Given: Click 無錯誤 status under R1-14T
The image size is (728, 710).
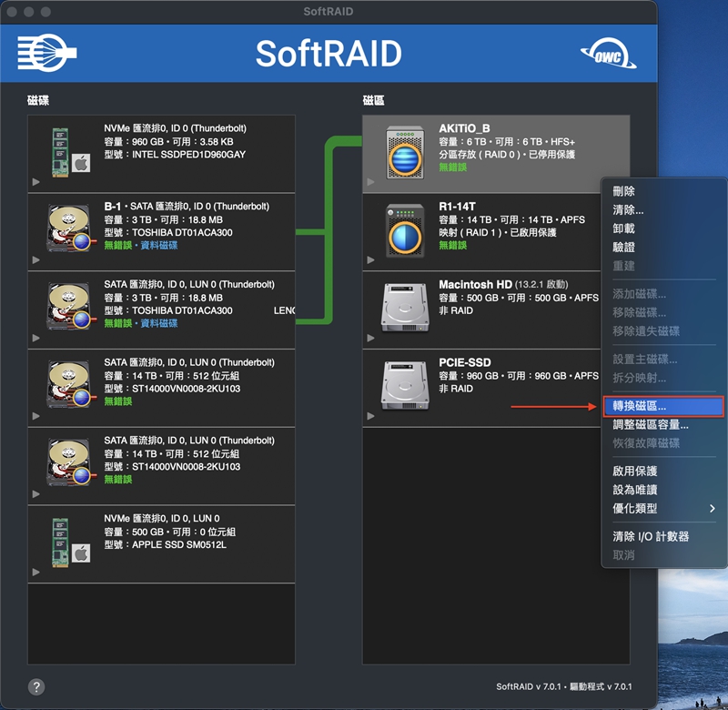Looking at the screenshot, I should click(x=452, y=245).
